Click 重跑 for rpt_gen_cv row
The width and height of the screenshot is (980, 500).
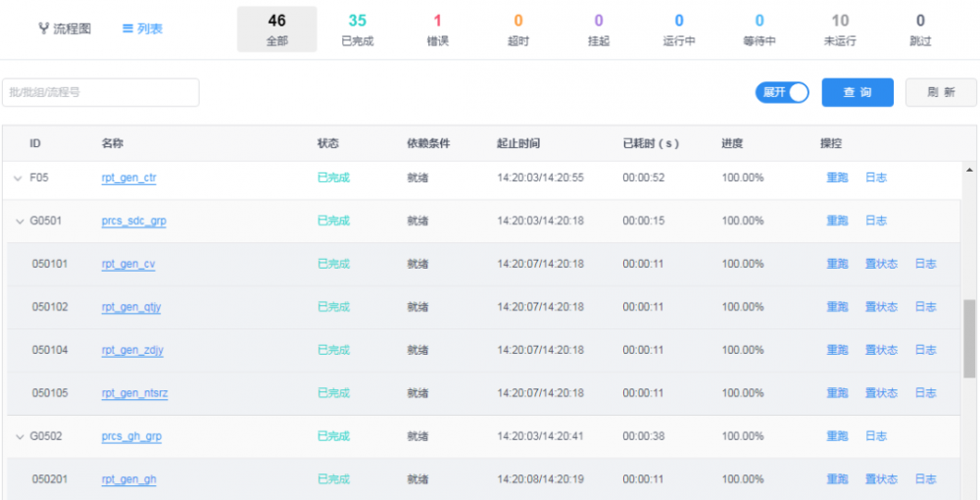click(x=837, y=264)
